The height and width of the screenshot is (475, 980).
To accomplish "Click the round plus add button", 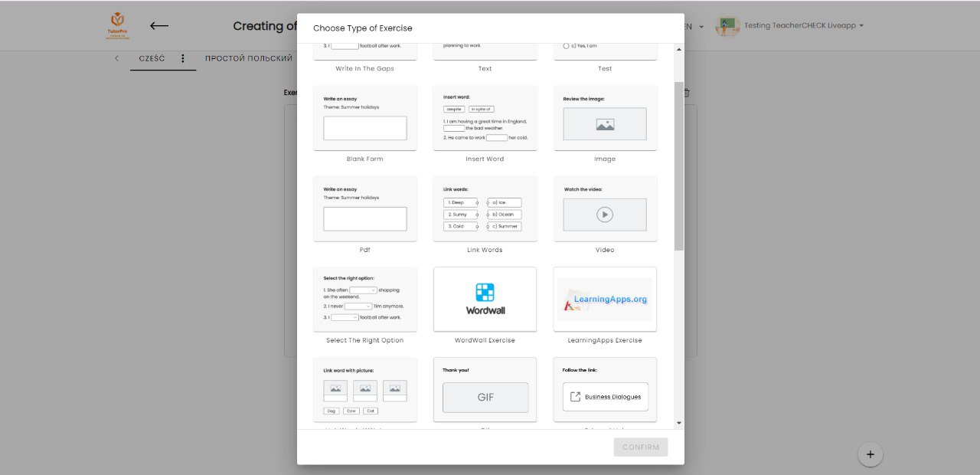I will (870, 454).
